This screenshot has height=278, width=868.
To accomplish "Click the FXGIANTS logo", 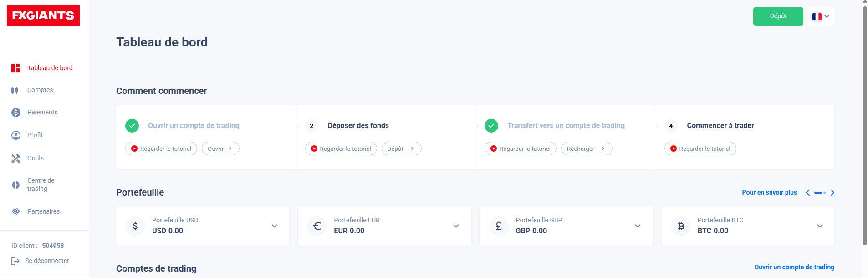I will (x=43, y=15).
